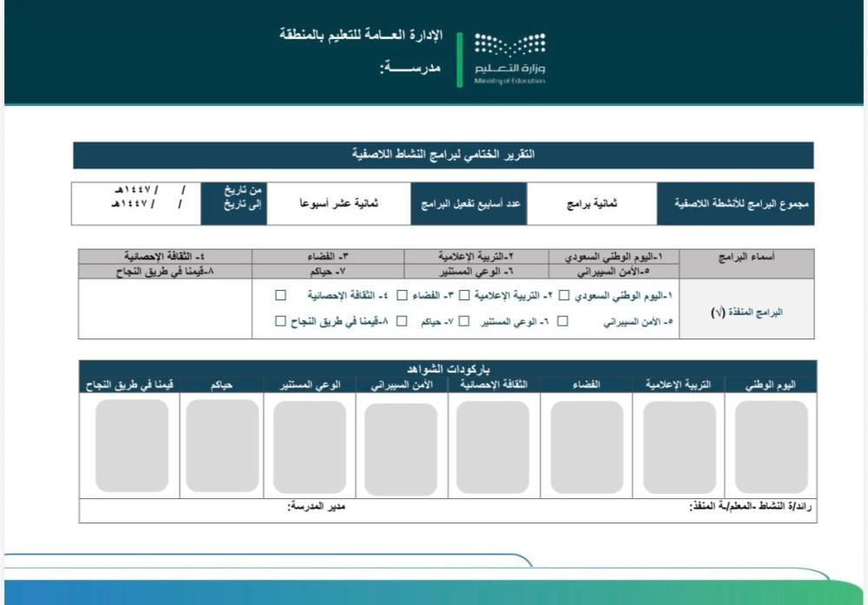The height and width of the screenshot is (605, 868).
Task: Check the الأمن السيبراني checkbox
Action: [x=562, y=322]
